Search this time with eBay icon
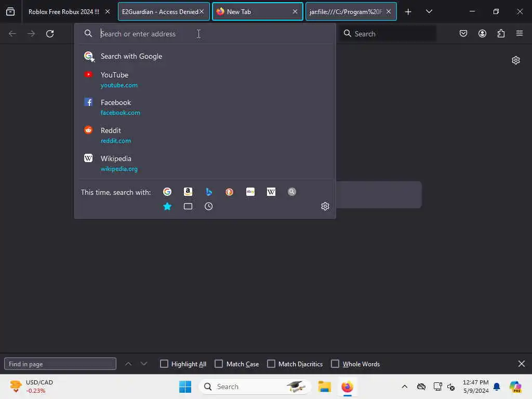 click(250, 192)
